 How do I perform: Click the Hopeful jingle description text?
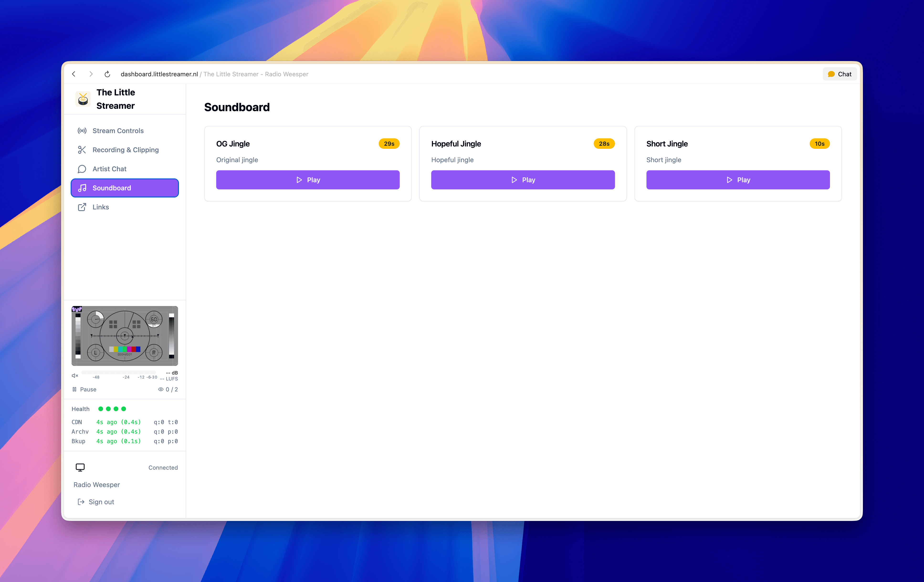pos(452,160)
